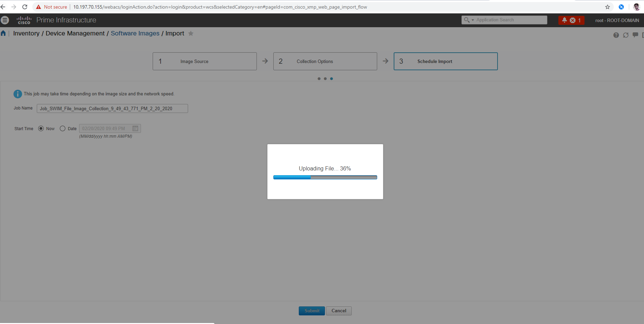Screen dimensions: 644x324
Task: Click the Submit button
Action: click(312, 311)
